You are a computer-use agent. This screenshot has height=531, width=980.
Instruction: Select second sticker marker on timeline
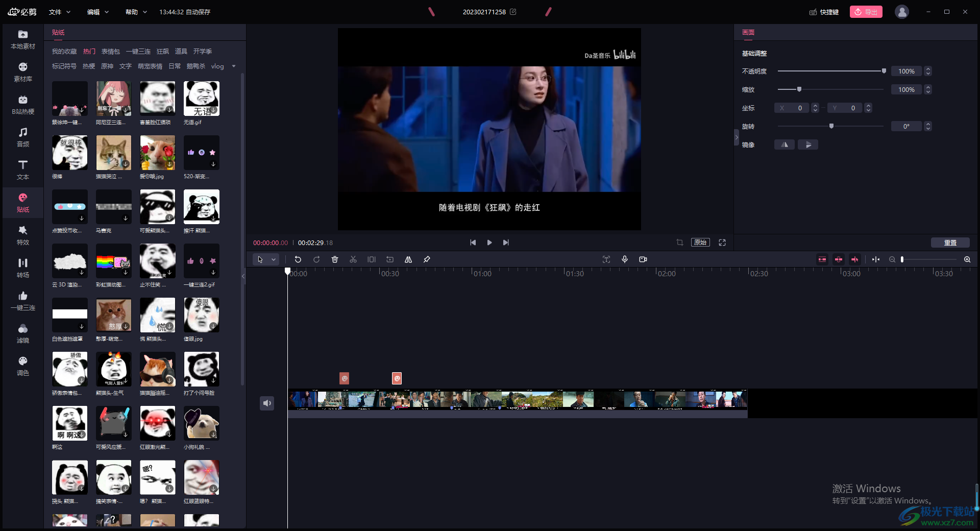(397, 378)
